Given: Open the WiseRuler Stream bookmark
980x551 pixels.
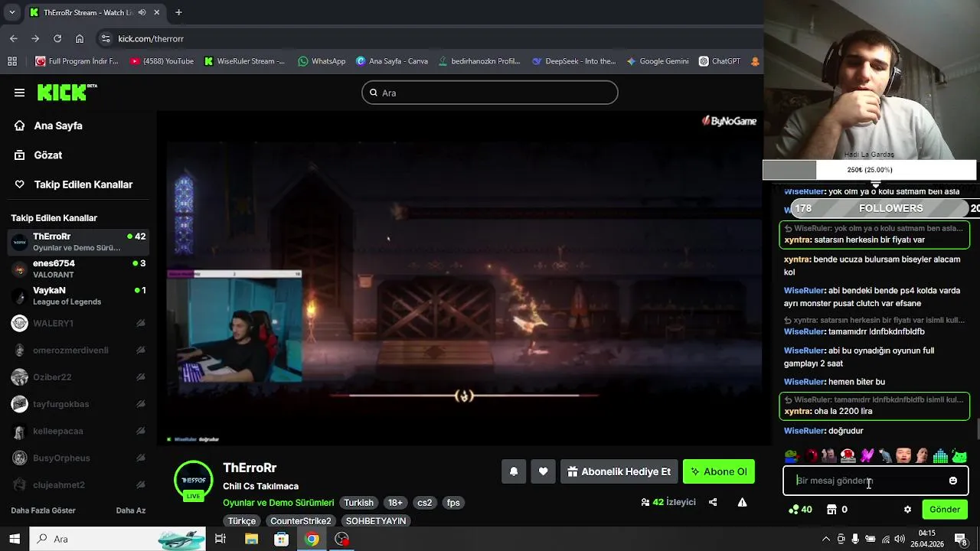Looking at the screenshot, I should [244, 61].
